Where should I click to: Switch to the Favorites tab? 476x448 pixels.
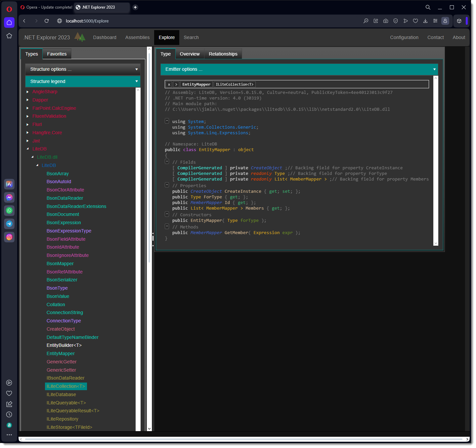point(57,54)
